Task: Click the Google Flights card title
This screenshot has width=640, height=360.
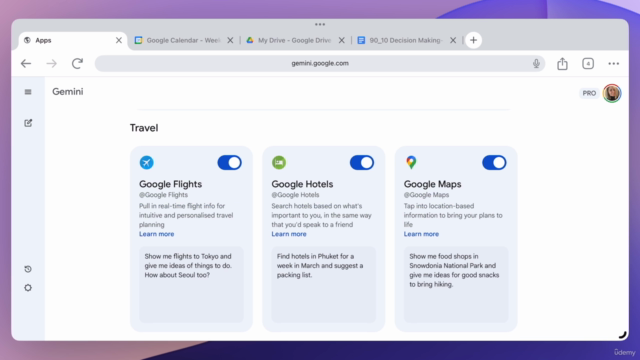Action: (x=171, y=184)
